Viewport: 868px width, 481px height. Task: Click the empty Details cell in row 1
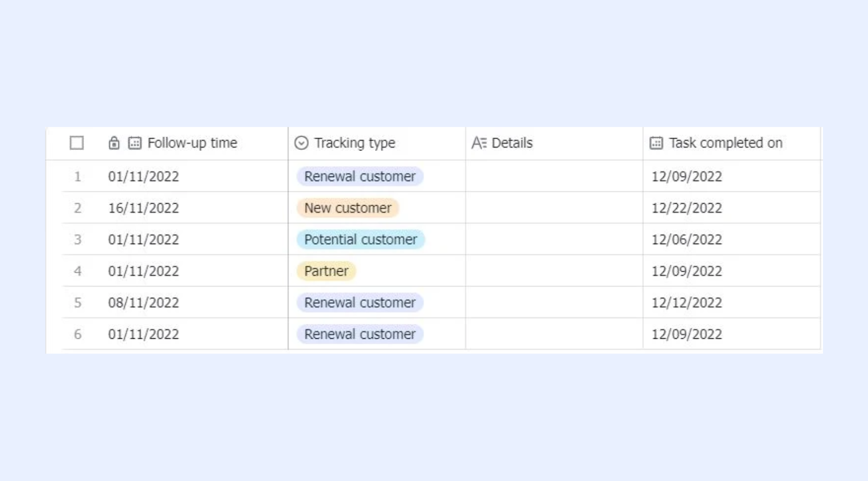554,177
